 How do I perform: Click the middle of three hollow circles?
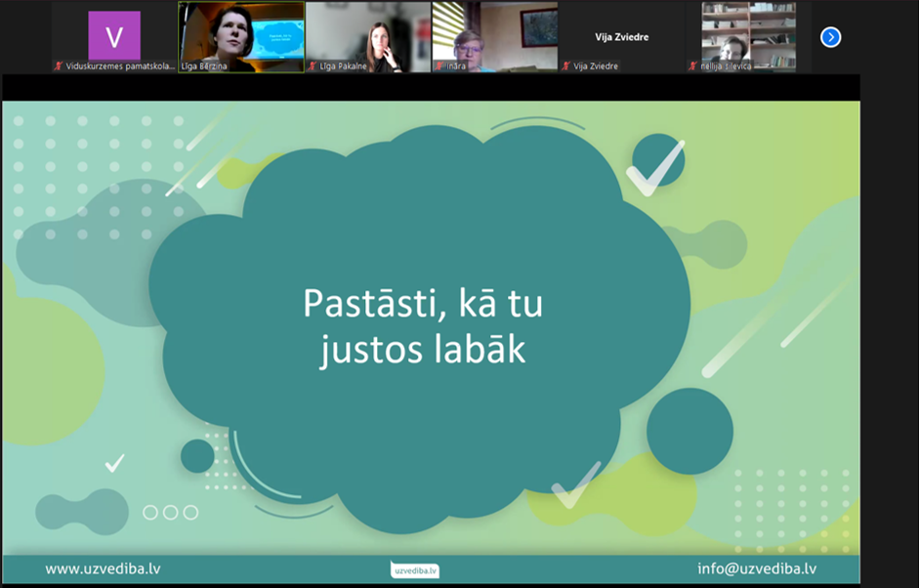(171, 513)
